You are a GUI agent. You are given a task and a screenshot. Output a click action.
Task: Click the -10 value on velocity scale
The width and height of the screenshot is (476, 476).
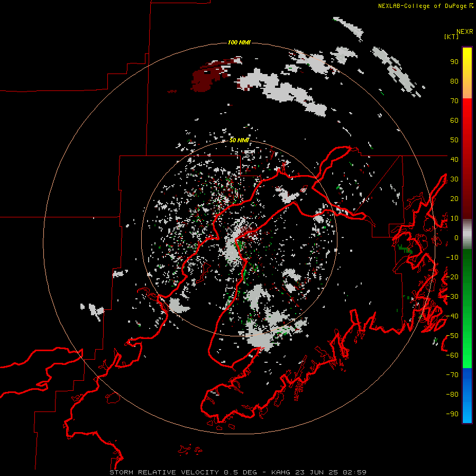[452, 258]
